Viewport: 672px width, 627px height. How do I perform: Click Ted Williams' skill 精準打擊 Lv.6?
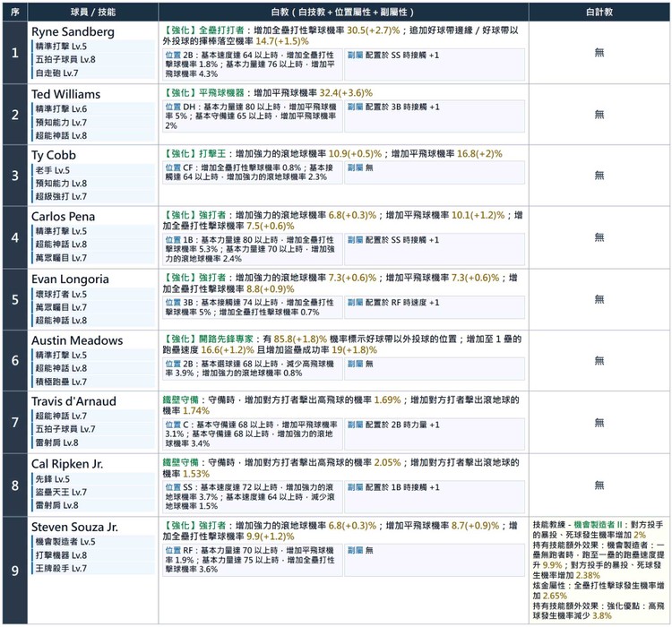93,109
